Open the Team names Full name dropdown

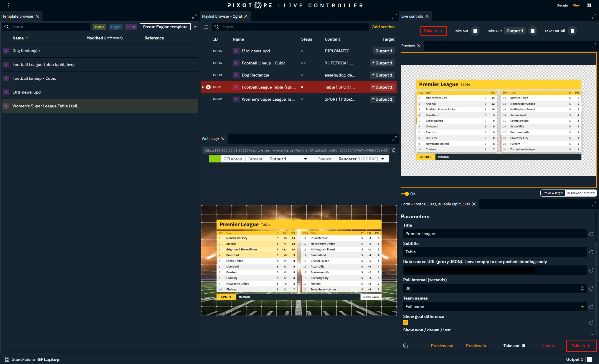coord(494,307)
